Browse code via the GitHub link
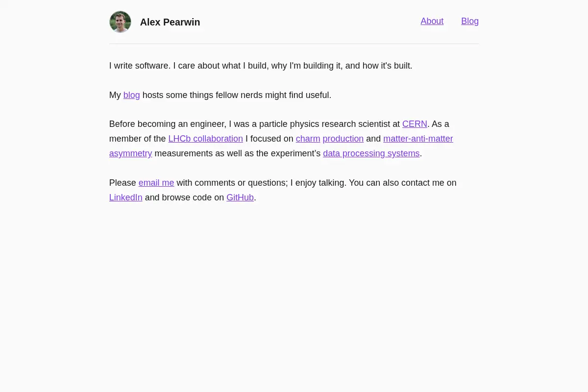The image size is (588, 392). 240,197
